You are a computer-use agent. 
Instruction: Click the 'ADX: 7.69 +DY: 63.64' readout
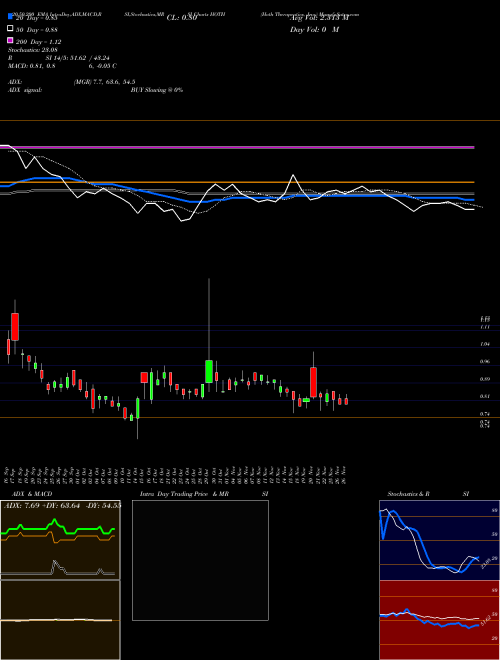coord(42,506)
